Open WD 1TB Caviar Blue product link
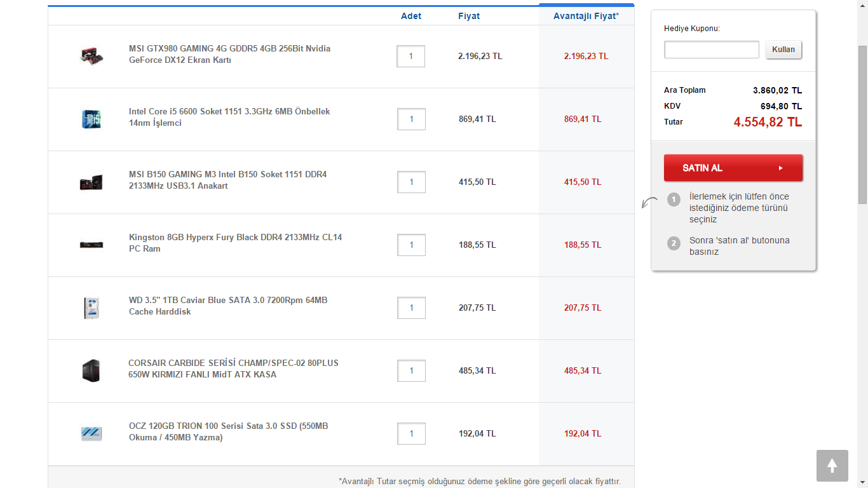Image resolution: width=868 pixels, height=488 pixels. click(228, 306)
